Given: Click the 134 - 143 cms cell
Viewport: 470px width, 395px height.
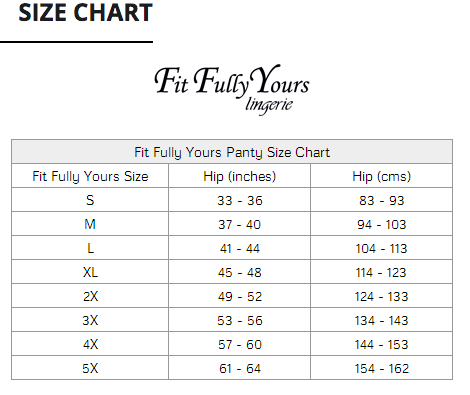Looking at the screenshot, I should click(x=381, y=320).
